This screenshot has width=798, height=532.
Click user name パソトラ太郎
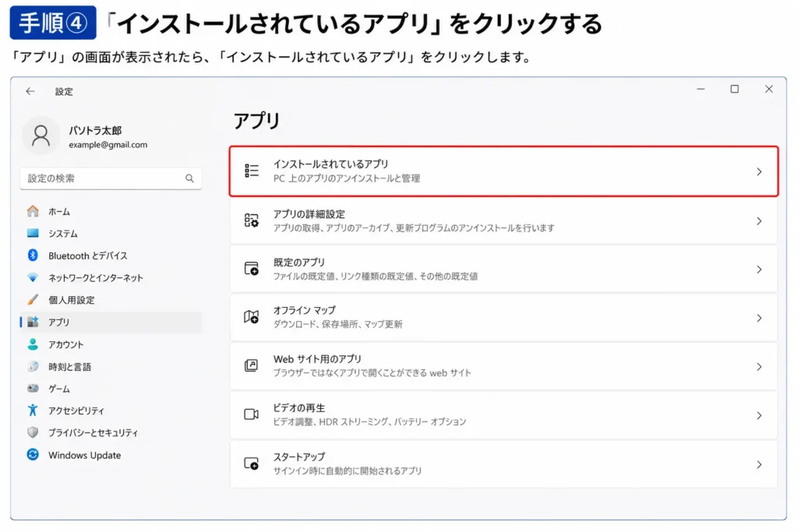pos(95,131)
